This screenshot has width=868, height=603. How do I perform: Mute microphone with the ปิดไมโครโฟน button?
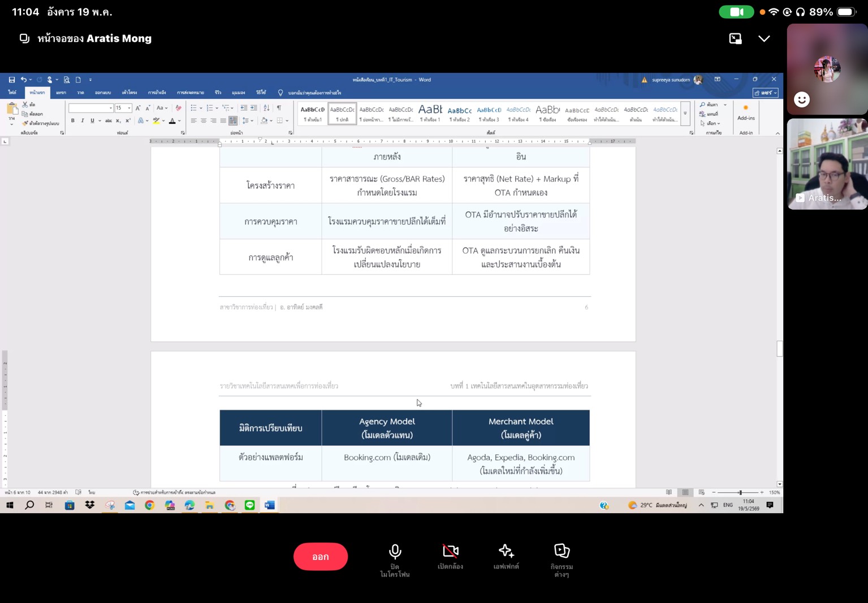coord(395,560)
